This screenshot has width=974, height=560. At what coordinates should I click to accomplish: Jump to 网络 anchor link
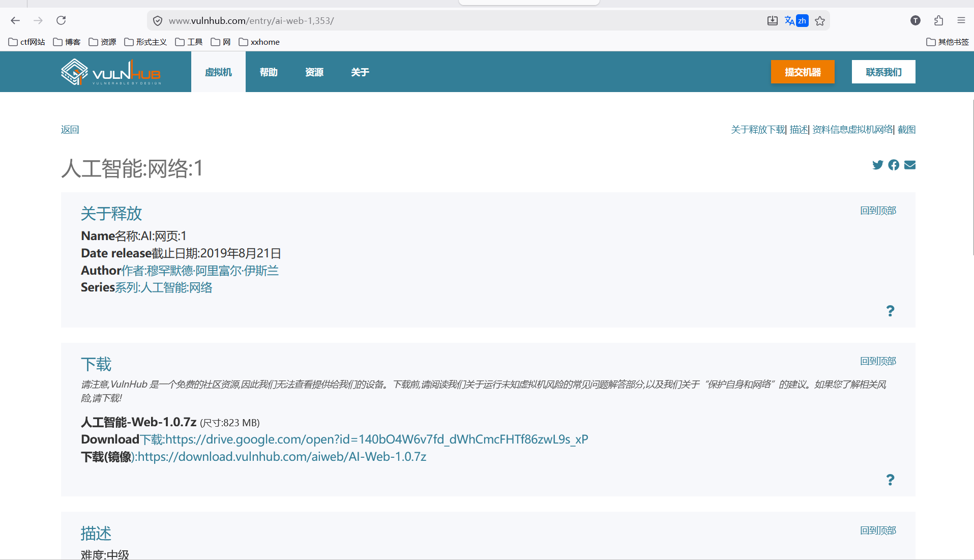click(x=884, y=130)
